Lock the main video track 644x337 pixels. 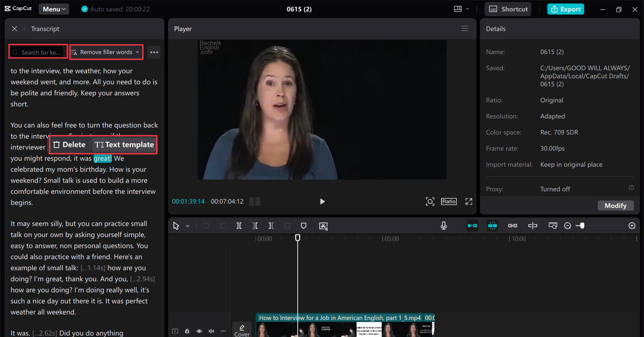(187, 331)
